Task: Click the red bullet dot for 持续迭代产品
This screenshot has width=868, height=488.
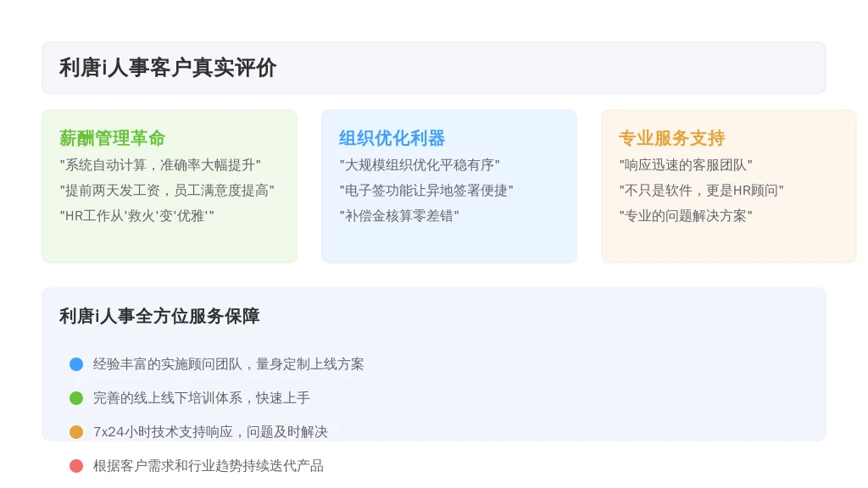Action: [76, 466]
